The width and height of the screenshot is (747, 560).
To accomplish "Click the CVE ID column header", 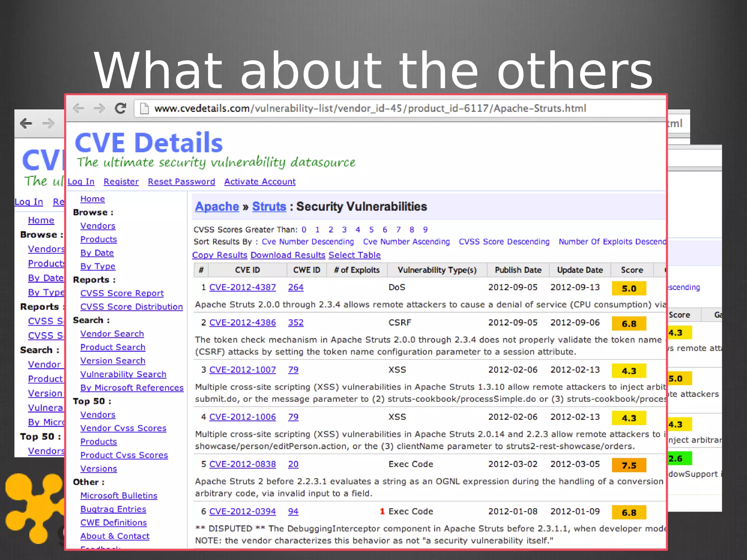I will (247, 270).
